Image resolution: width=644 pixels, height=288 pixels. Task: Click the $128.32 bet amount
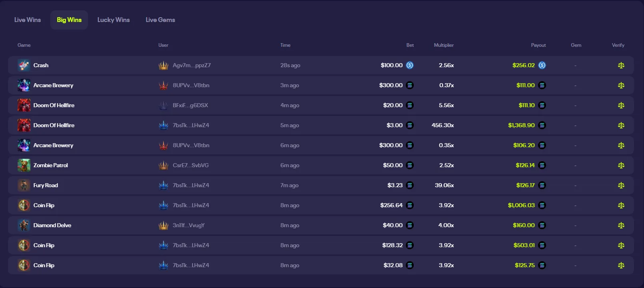[x=393, y=245]
